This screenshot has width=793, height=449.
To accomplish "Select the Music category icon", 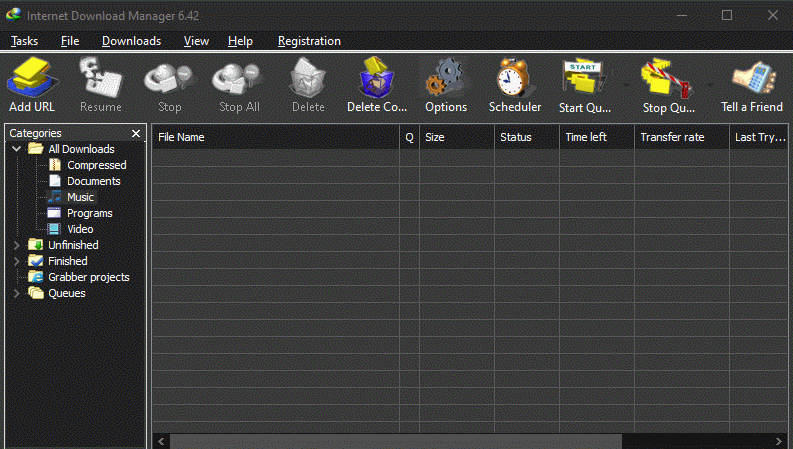I will pos(55,197).
